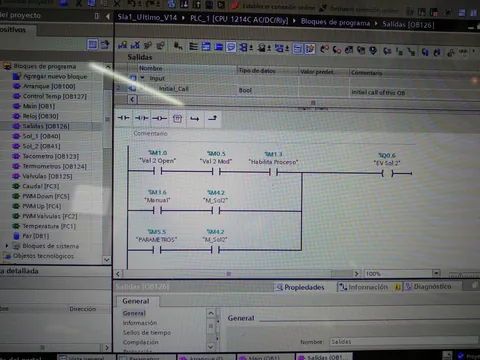Click the close all networks icon
This screenshot has height=360, width=480.
coord(218,47)
